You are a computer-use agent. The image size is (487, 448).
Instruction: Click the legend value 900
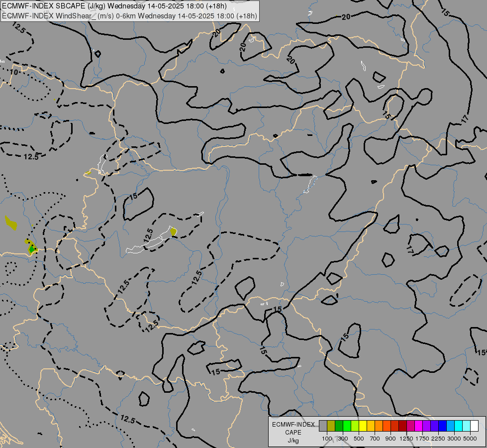pos(390,439)
